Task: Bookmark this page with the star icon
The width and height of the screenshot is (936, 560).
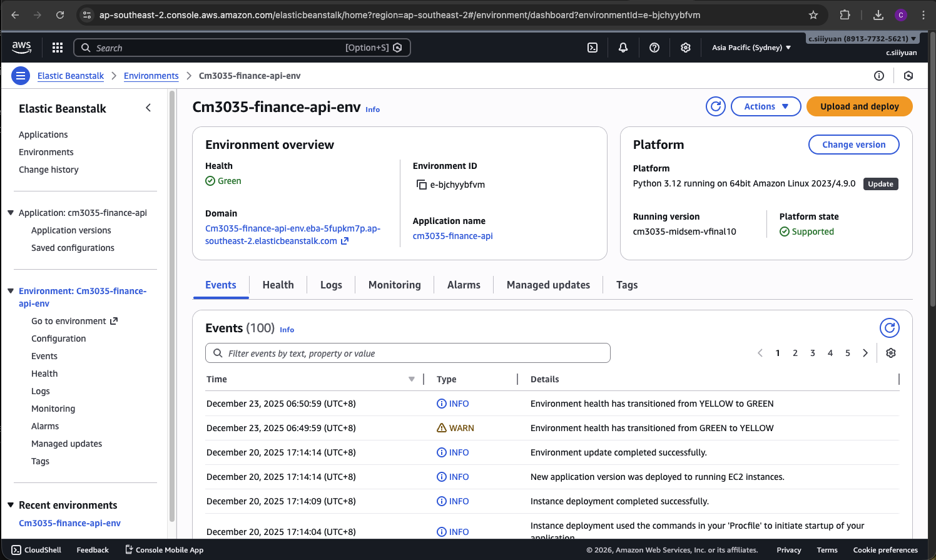Action: [813, 15]
